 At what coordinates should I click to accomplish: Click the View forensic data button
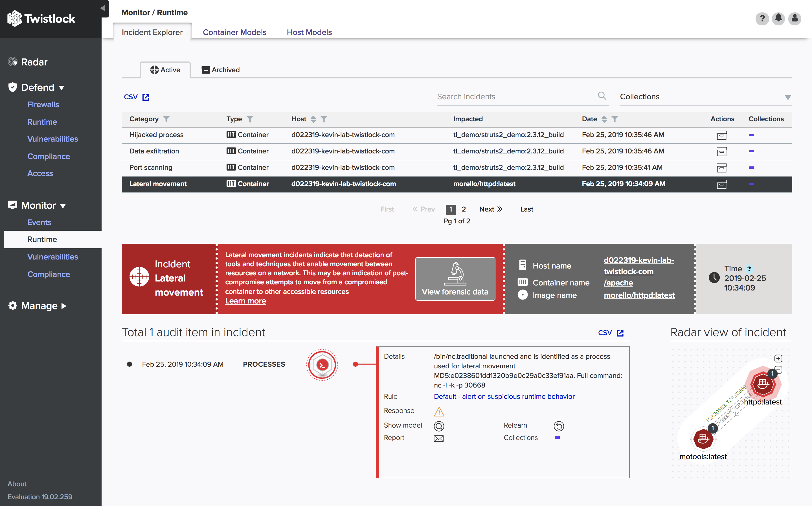[455, 279]
